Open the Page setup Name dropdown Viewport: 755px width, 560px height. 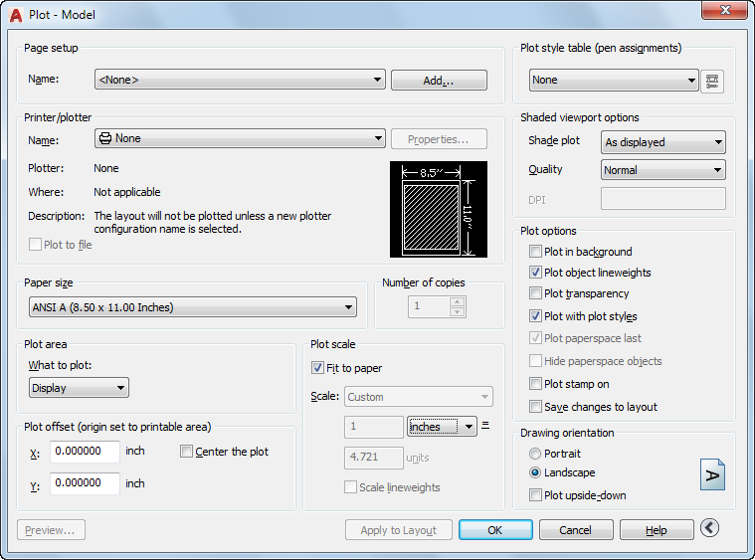point(240,80)
